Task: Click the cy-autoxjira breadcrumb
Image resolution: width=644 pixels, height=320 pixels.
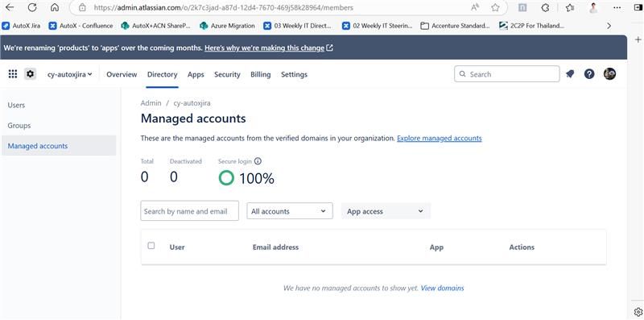Action: coord(192,103)
